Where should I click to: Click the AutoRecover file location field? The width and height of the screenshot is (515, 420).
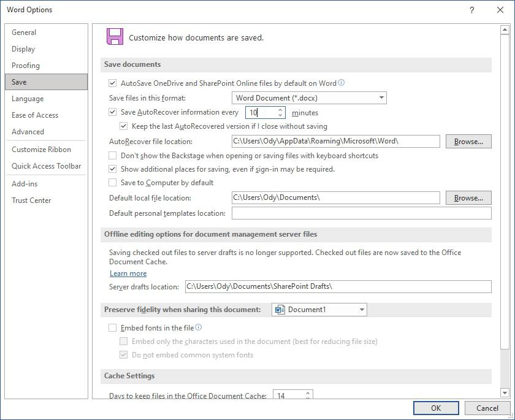336,141
